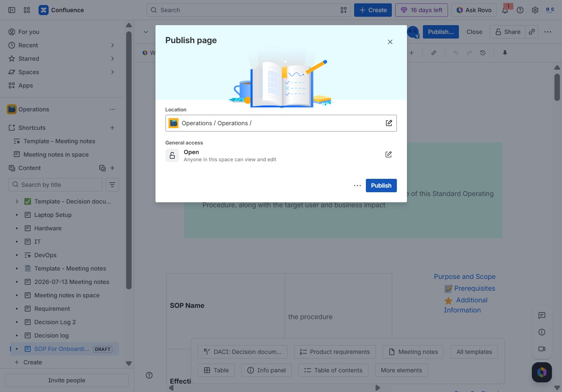Open the bulk select icon next to Content
Screen dimensions: 562x392
click(x=102, y=168)
